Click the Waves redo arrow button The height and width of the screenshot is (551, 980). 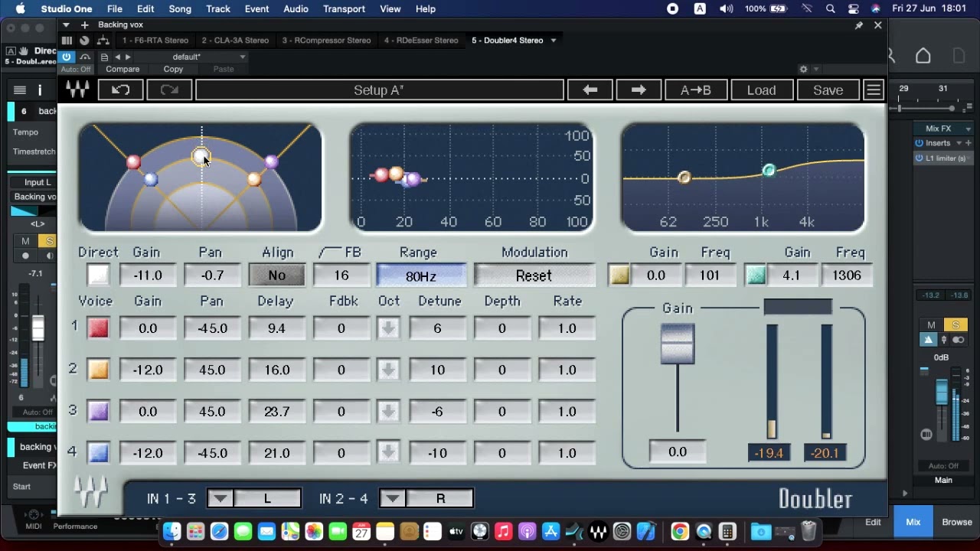[169, 90]
